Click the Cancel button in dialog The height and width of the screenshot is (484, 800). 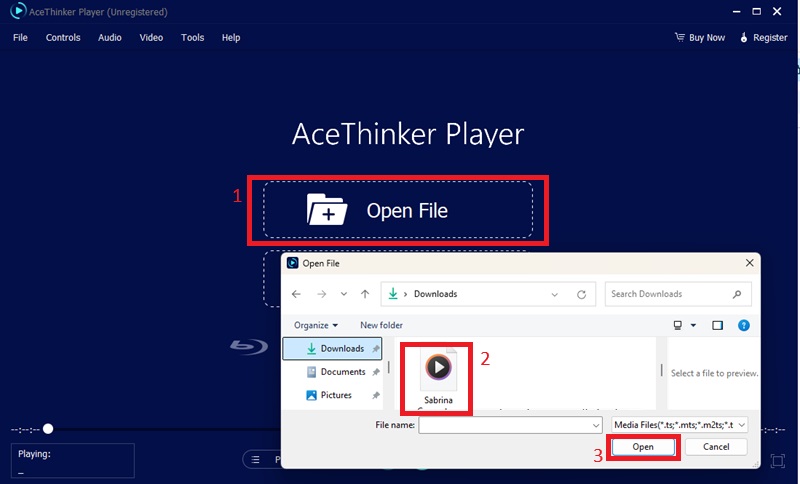[716, 447]
